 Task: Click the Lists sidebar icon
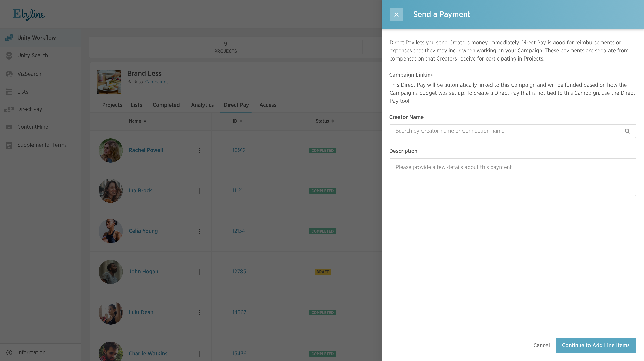[9, 92]
